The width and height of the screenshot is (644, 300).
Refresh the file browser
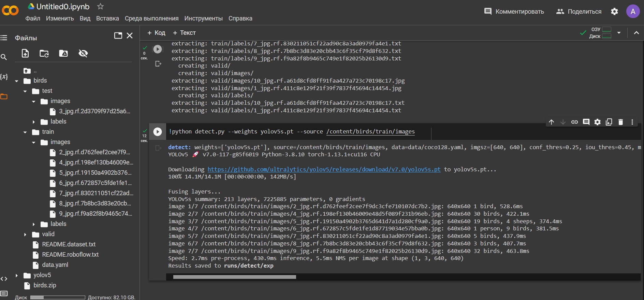[x=44, y=53]
